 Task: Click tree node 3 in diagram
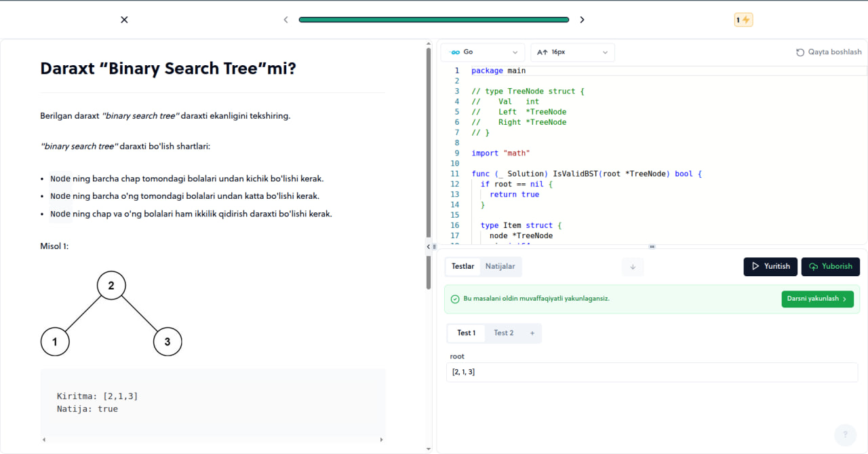[x=167, y=342]
